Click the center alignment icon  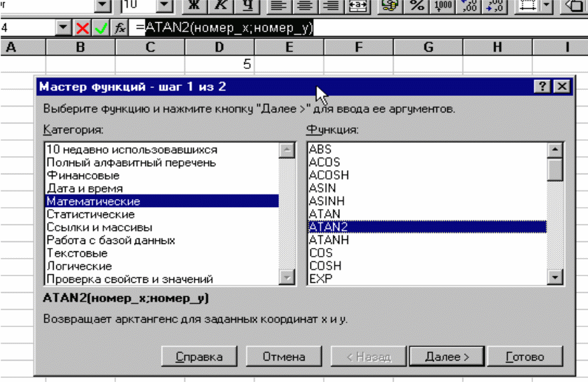pos(306,7)
